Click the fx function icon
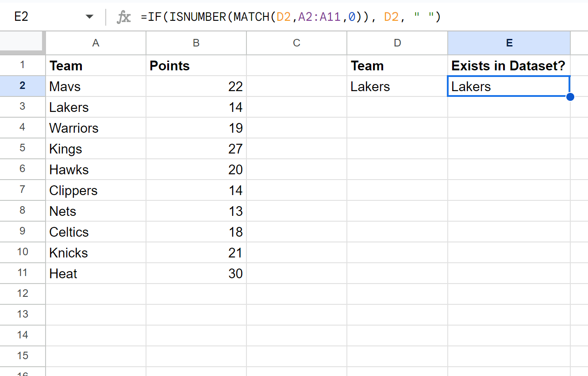The width and height of the screenshot is (588, 376). pos(123,17)
